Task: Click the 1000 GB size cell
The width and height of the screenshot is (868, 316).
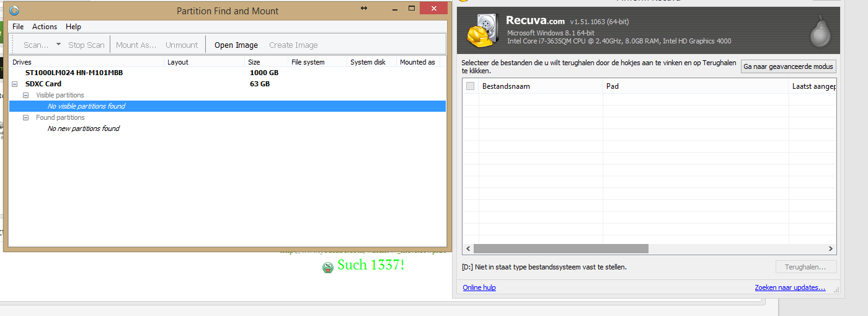Action: coord(263,73)
